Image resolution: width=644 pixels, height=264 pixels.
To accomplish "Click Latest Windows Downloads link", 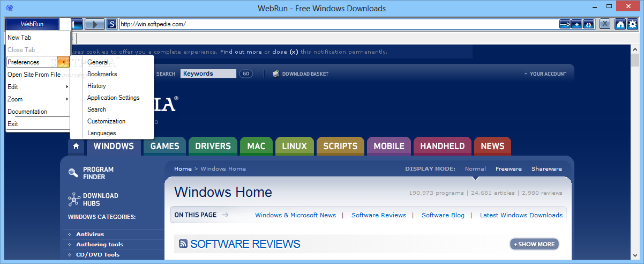I will (521, 215).
